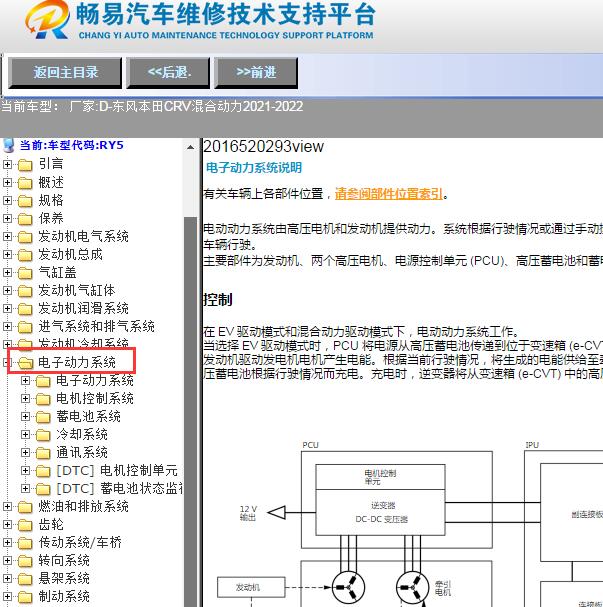Click the 发动机润滑系统 folder icon
Screen dimensions: 603x607
pos(25,309)
